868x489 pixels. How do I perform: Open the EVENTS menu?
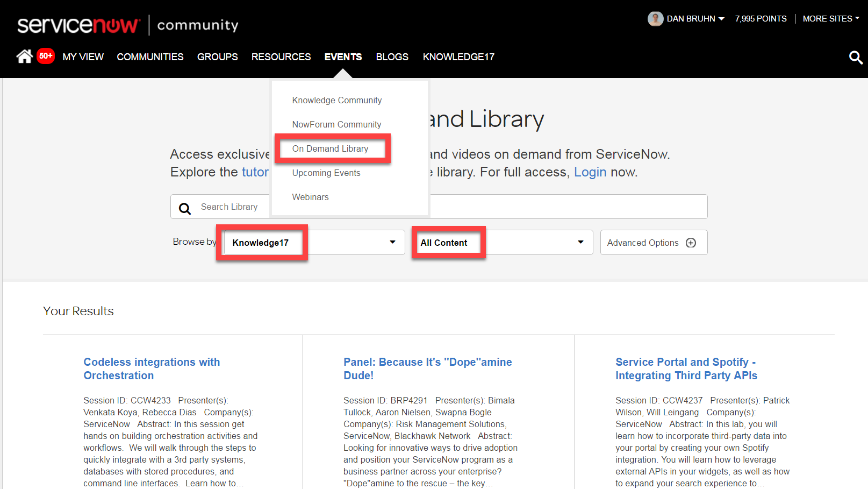click(x=343, y=56)
